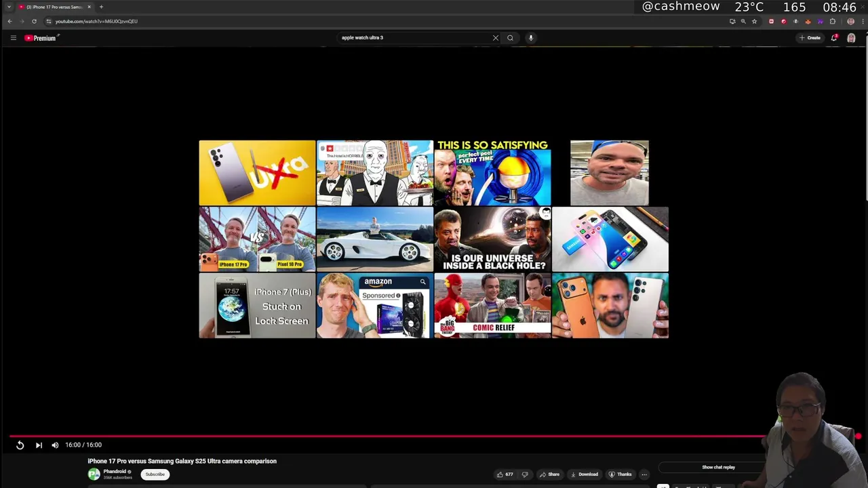Click the red pause-style extension icon
868x488 pixels.
[x=771, y=21]
